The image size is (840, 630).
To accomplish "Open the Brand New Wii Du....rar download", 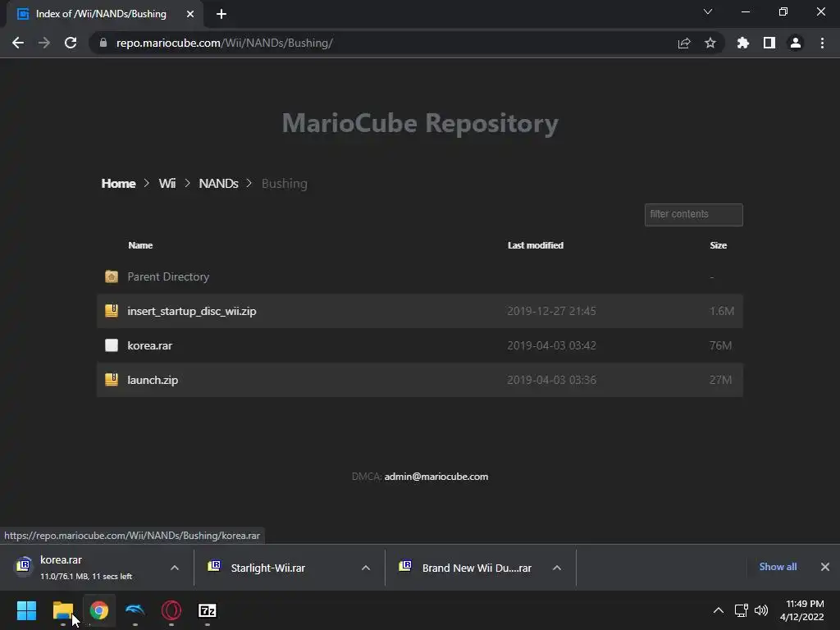I will (x=477, y=568).
